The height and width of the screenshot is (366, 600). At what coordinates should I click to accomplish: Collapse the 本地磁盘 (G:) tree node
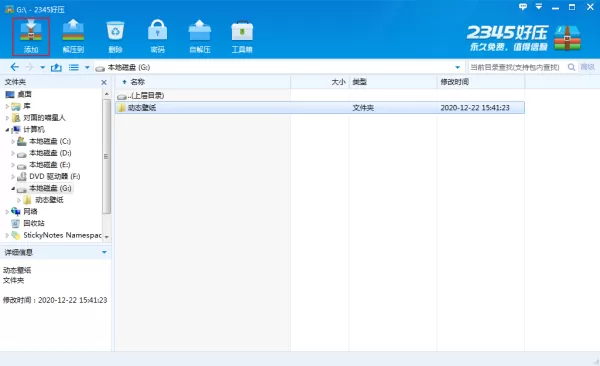[13, 188]
